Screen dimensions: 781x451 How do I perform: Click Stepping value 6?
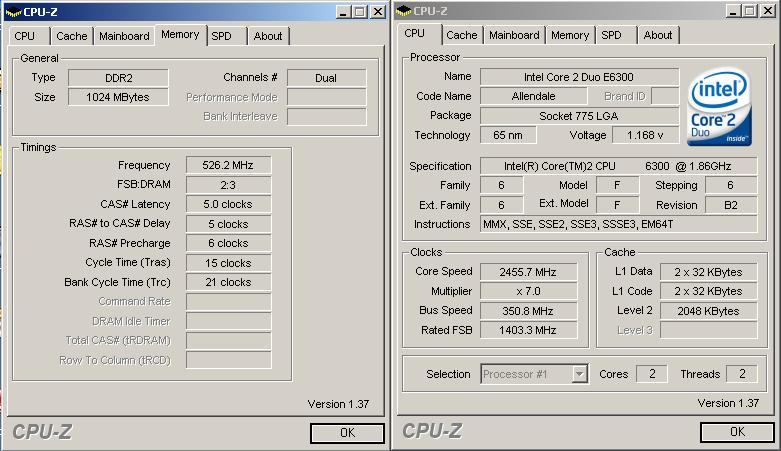point(731,185)
